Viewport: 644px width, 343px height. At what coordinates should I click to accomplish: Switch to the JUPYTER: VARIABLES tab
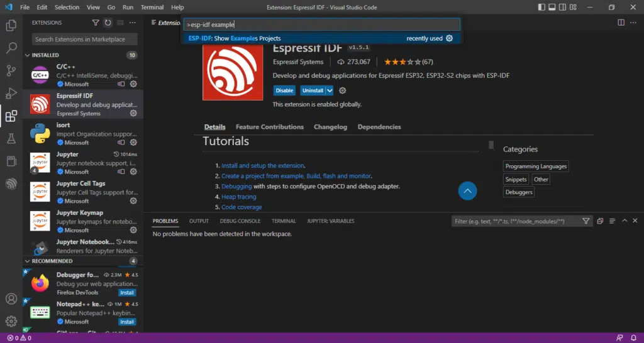pyautogui.click(x=331, y=221)
